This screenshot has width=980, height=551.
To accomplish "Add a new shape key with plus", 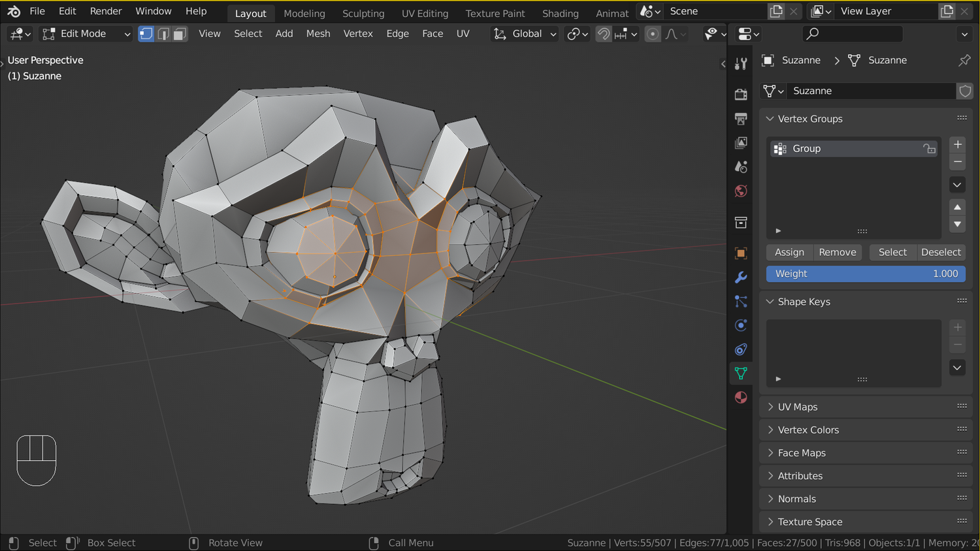I will (x=957, y=327).
